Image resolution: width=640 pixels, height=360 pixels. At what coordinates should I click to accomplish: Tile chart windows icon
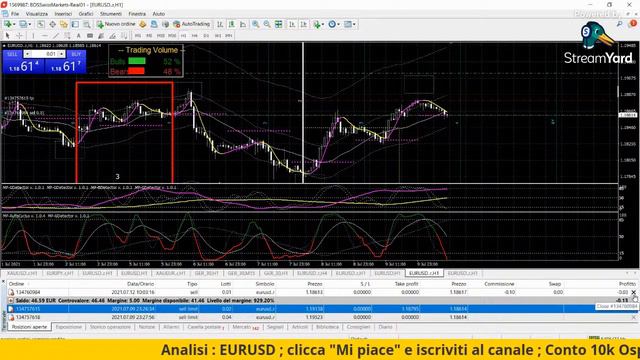click(278, 24)
